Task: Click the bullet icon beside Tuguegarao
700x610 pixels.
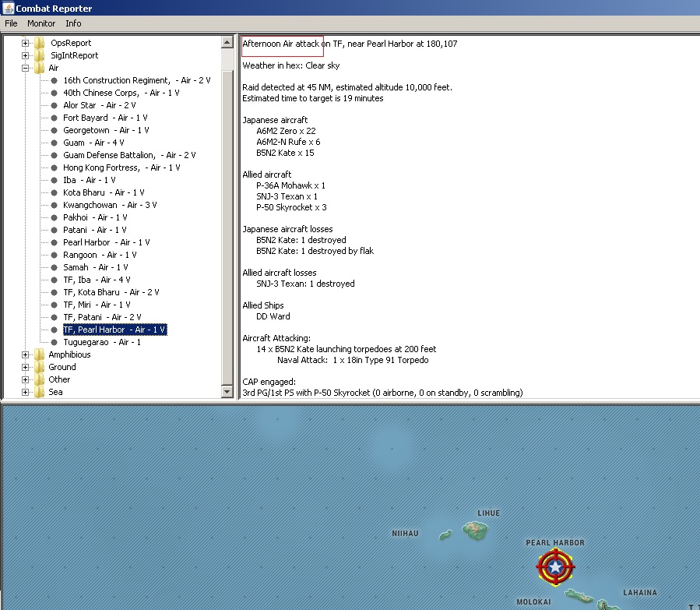Action: click(x=54, y=343)
